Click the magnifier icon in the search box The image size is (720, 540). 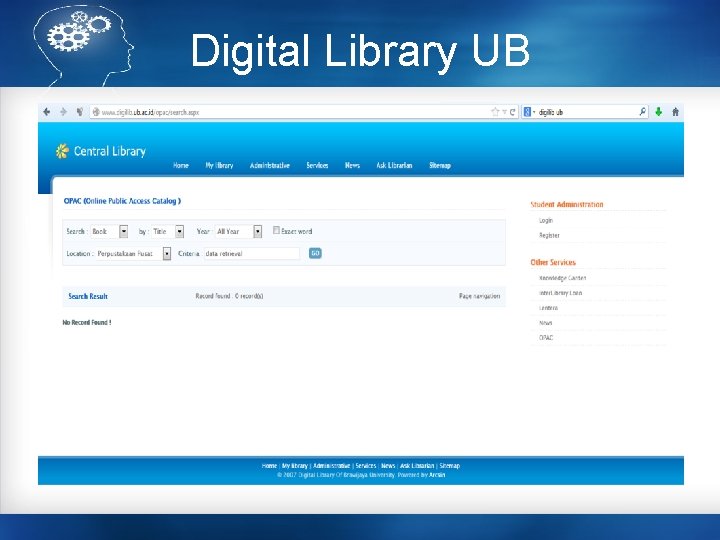pyautogui.click(x=642, y=112)
